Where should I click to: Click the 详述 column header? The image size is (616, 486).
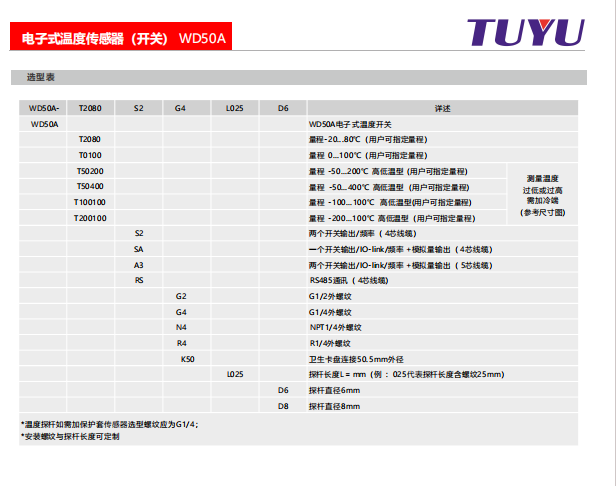[x=442, y=108]
